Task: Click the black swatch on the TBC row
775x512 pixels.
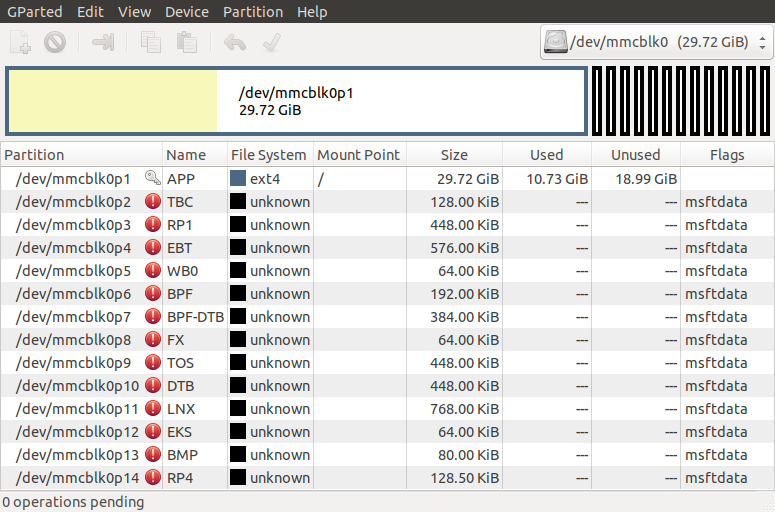Action: click(238, 201)
